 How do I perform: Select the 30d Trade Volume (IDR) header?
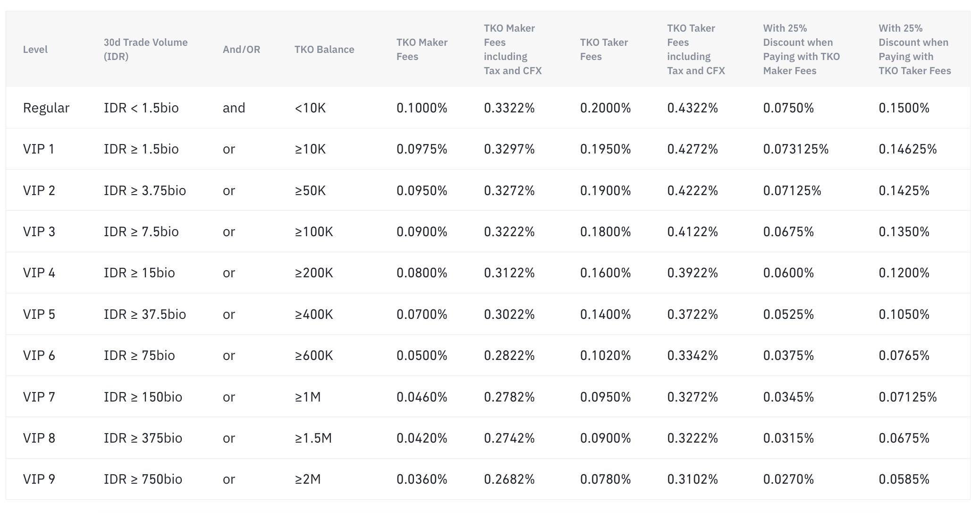coord(146,49)
